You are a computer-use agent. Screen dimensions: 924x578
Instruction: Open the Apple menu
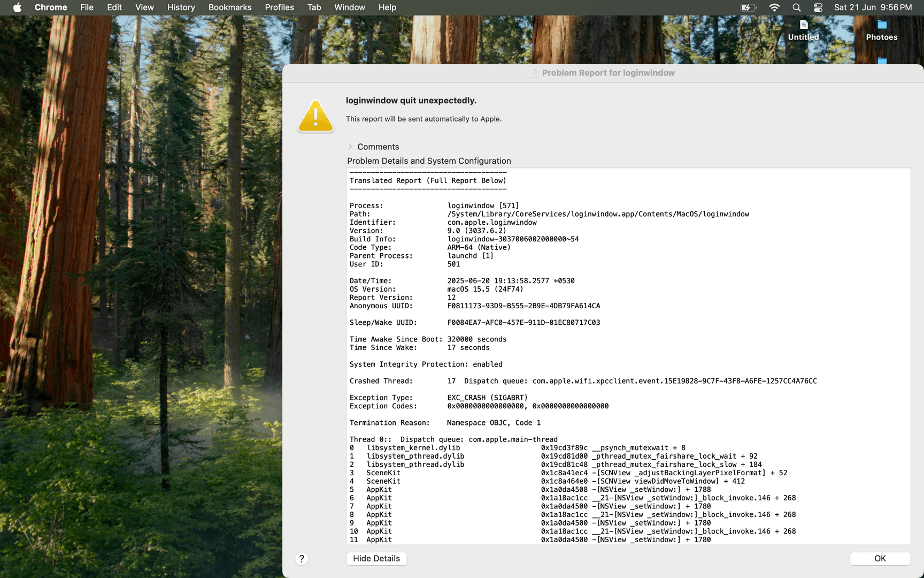(17, 7)
